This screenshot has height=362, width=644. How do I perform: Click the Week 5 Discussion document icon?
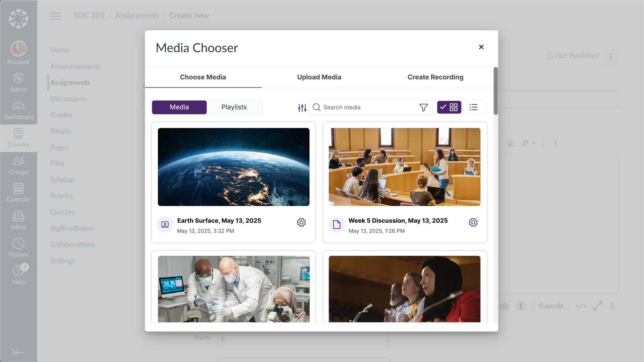pyautogui.click(x=337, y=224)
